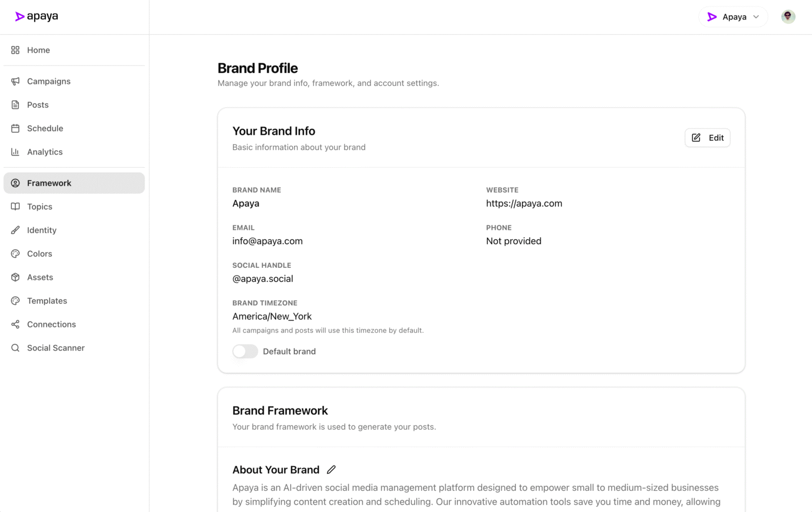Click the Edit button for Your Brand Info
812x512 pixels.
pos(708,137)
